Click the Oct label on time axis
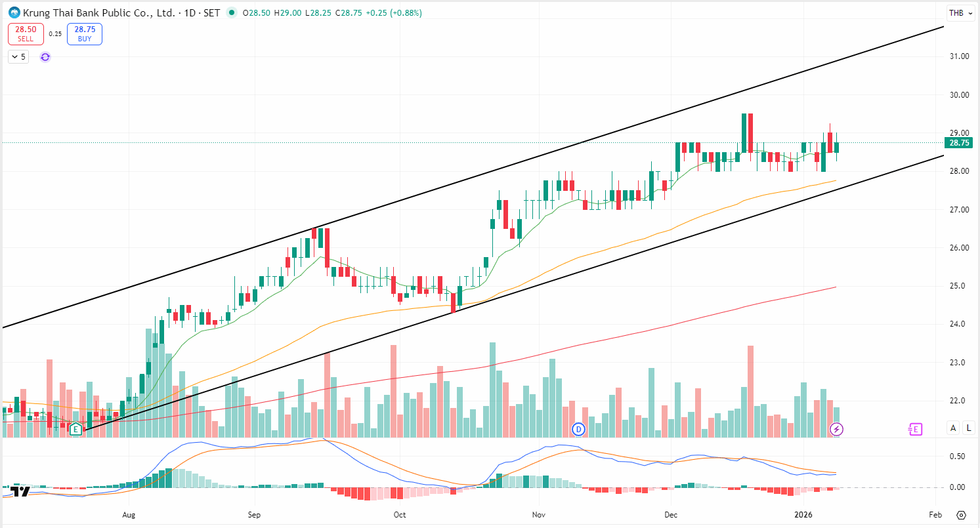 click(x=399, y=515)
